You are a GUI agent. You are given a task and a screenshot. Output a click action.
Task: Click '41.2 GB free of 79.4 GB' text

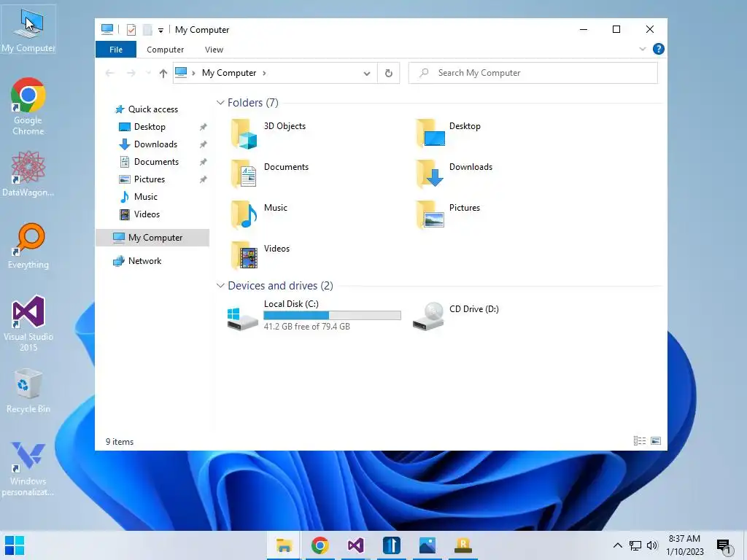pyautogui.click(x=307, y=327)
